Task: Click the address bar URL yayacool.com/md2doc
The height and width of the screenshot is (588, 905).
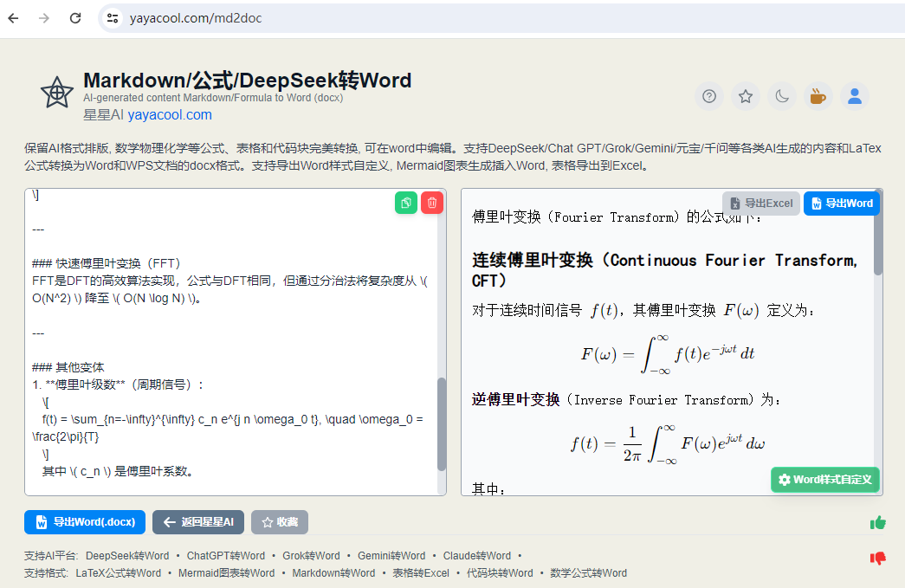Action: pyautogui.click(x=196, y=18)
